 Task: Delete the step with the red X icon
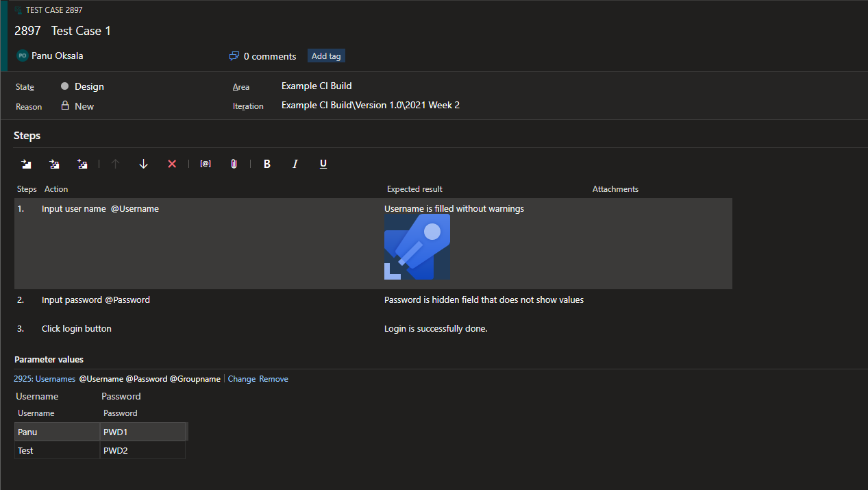tap(172, 164)
